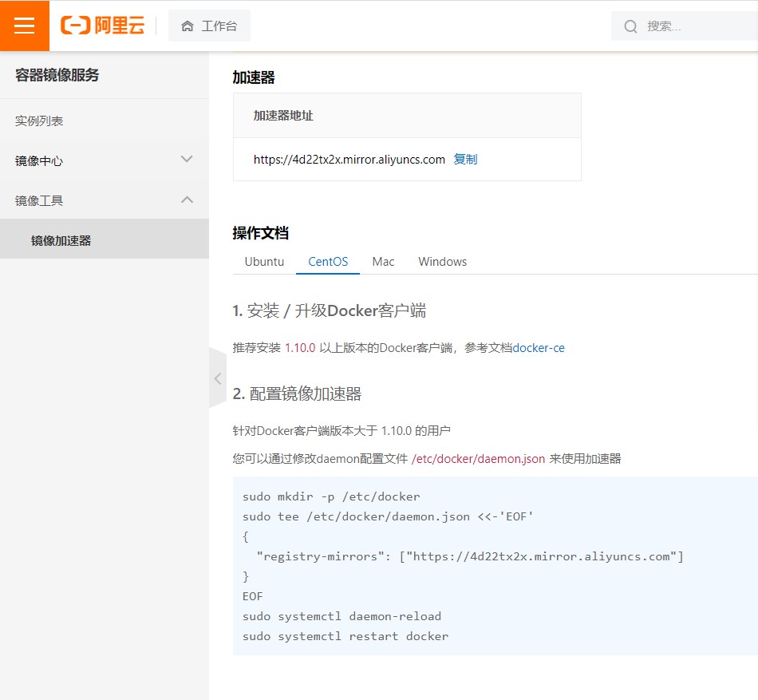The height and width of the screenshot is (700, 758).
Task: Click the 加速器地址 header text
Action: click(x=283, y=116)
